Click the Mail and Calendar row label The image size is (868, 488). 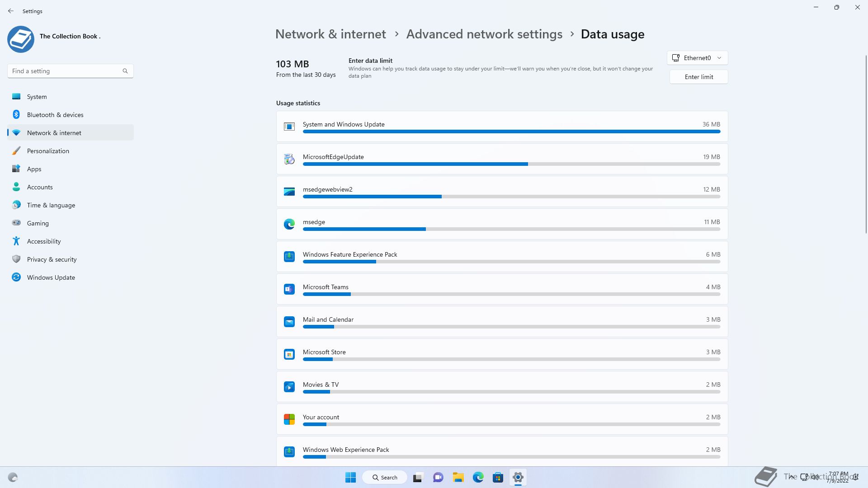pos(328,319)
